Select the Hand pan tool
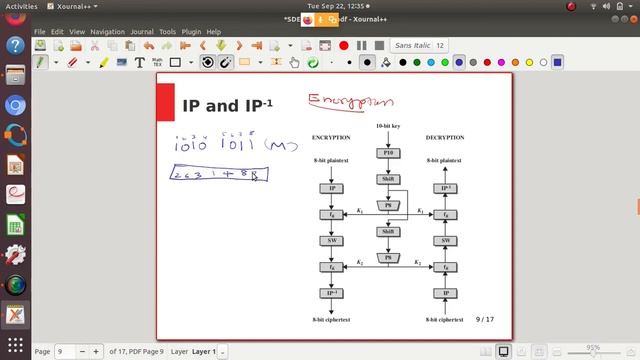The height and width of the screenshot is (360, 640). tap(294, 62)
